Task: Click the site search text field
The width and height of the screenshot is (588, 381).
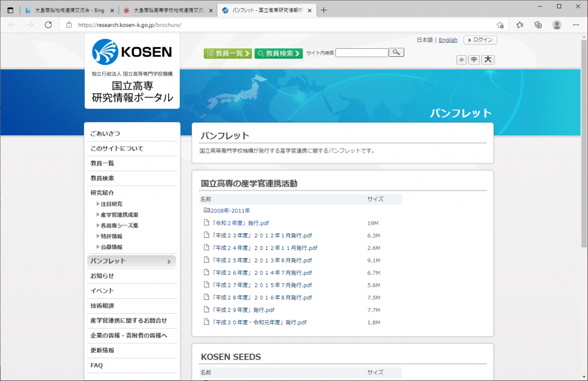Action: coord(362,53)
